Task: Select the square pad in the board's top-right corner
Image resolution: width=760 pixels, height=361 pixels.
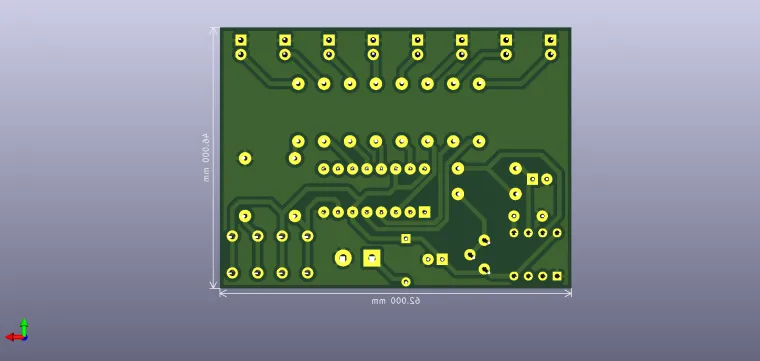Action: (x=550, y=40)
